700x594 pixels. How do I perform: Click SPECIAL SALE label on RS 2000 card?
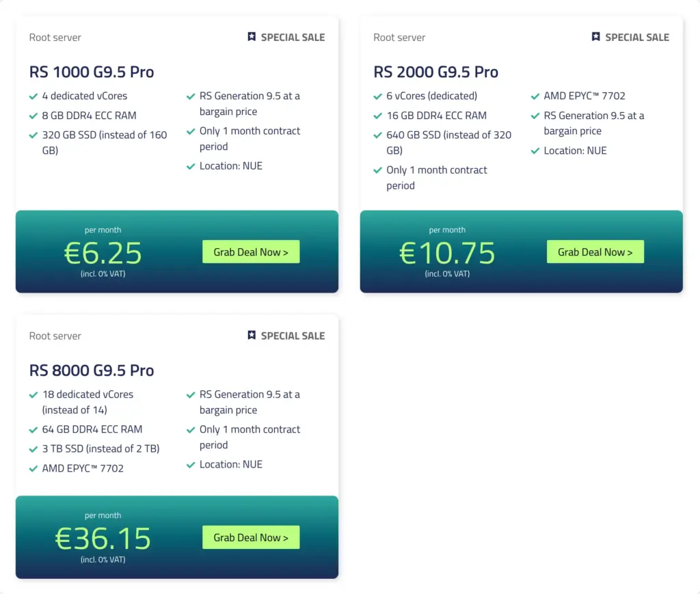[x=637, y=38]
